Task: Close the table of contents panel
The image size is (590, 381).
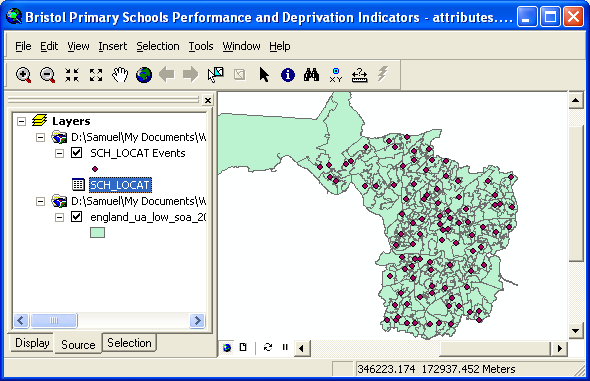Action: coord(208,100)
